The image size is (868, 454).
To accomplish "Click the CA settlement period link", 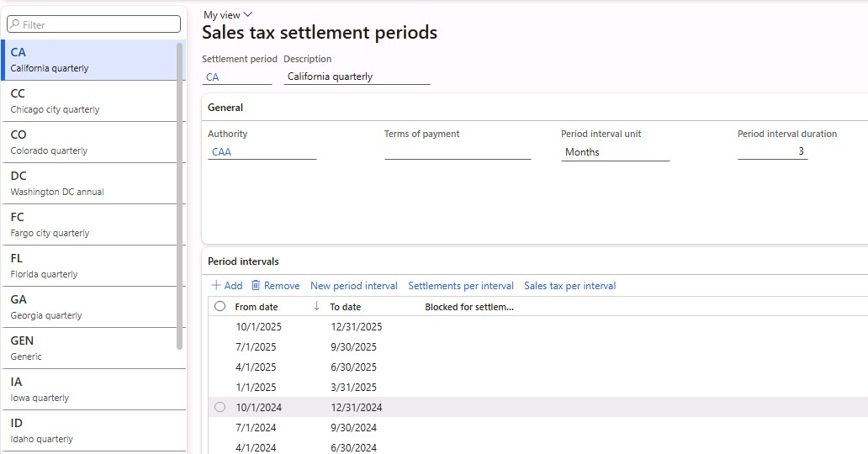I will click(213, 77).
